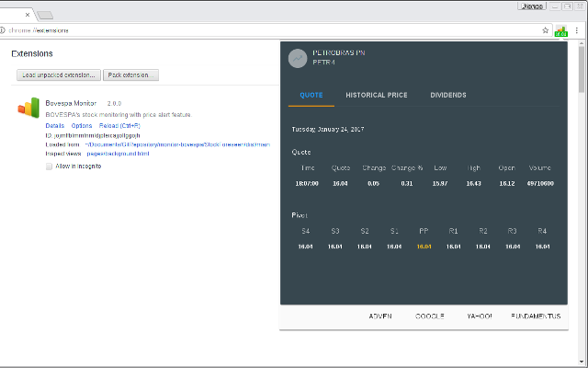The height and width of the screenshot is (368, 588).
Task: Click the Time value 18:07:00
Action: [x=307, y=184]
